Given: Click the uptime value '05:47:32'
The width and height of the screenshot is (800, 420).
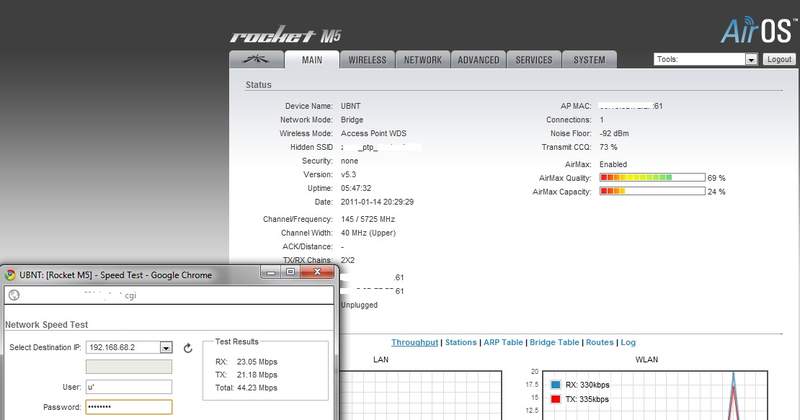Looking at the screenshot, I should (356, 188).
